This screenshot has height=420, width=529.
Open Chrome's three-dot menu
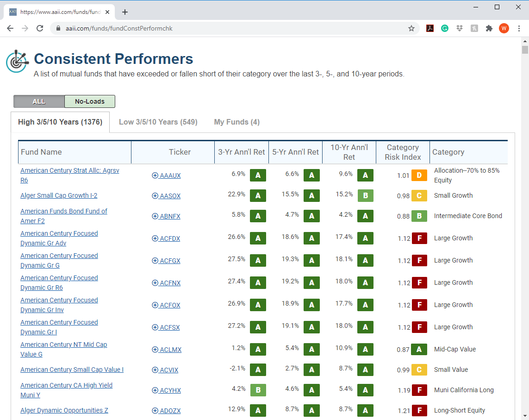click(x=519, y=28)
